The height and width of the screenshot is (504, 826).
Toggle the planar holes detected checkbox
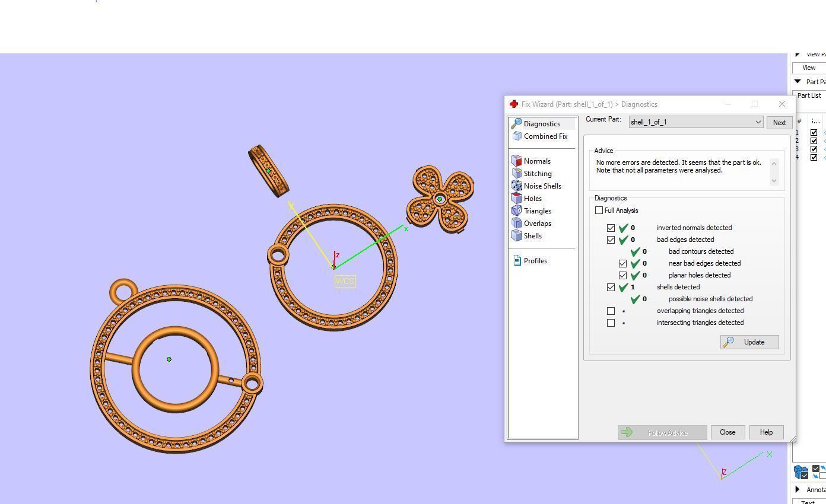[622, 275]
